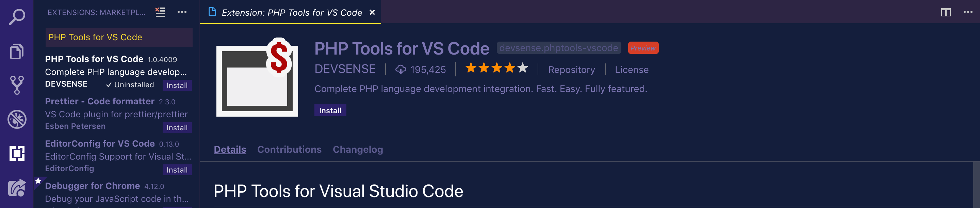Image resolution: width=980 pixels, height=208 pixels.
Task: Install PHP Tools from the sidebar list
Action: [177, 85]
